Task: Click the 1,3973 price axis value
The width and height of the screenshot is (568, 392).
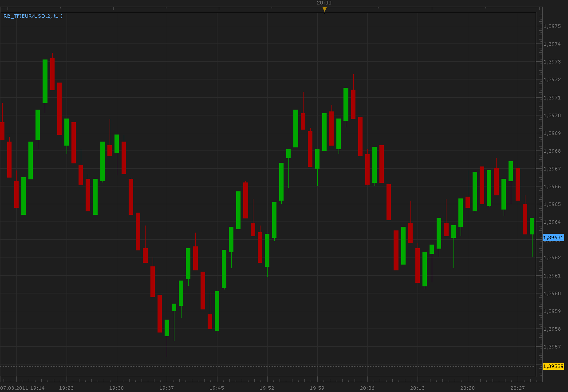Action: (552, 62)
